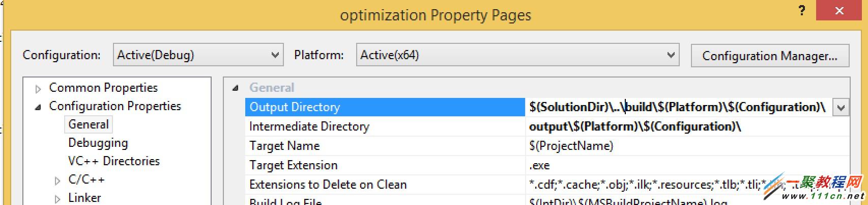Screen dimensions: 868x205
Task: Select the Output Directory property label
Action: pyautogui.click(x=295, y=107)
